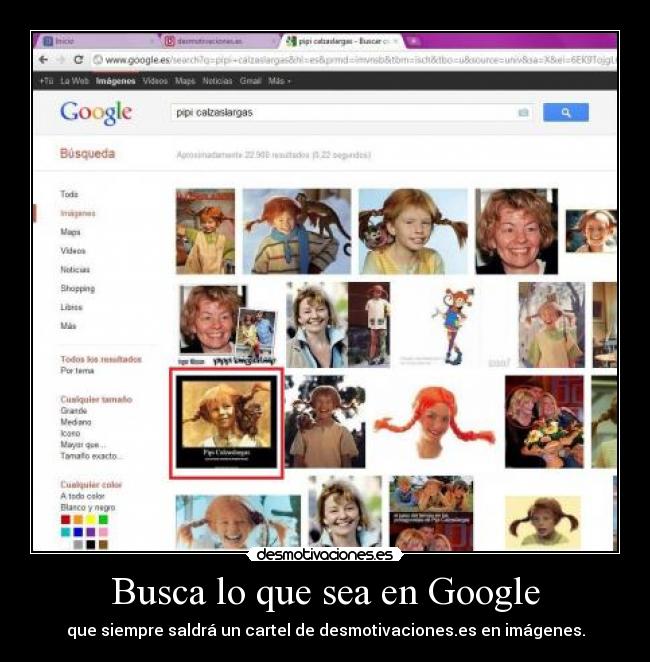Filter by Mediano size
The height and width of the screenshot is (662, 650).
point(76,422)
